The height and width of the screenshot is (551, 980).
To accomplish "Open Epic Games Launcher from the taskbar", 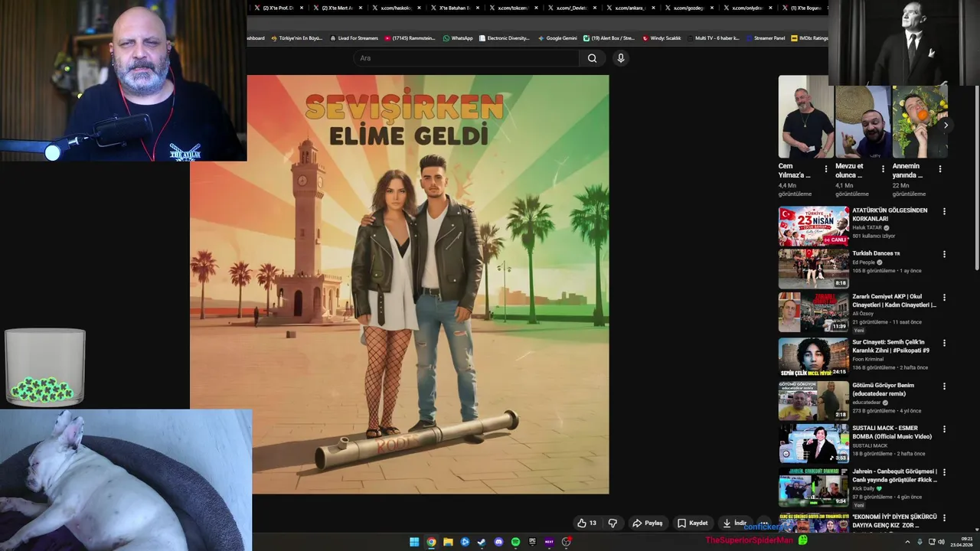I will (x=532, y=542).
